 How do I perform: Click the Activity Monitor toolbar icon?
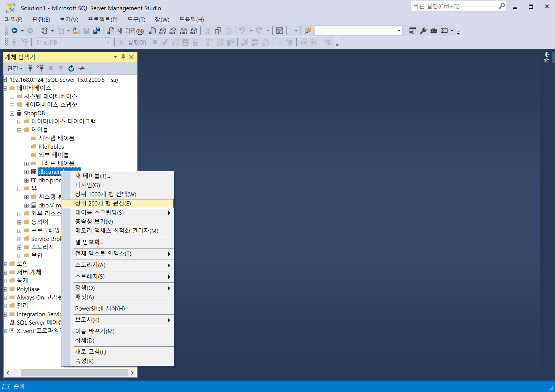280,31
